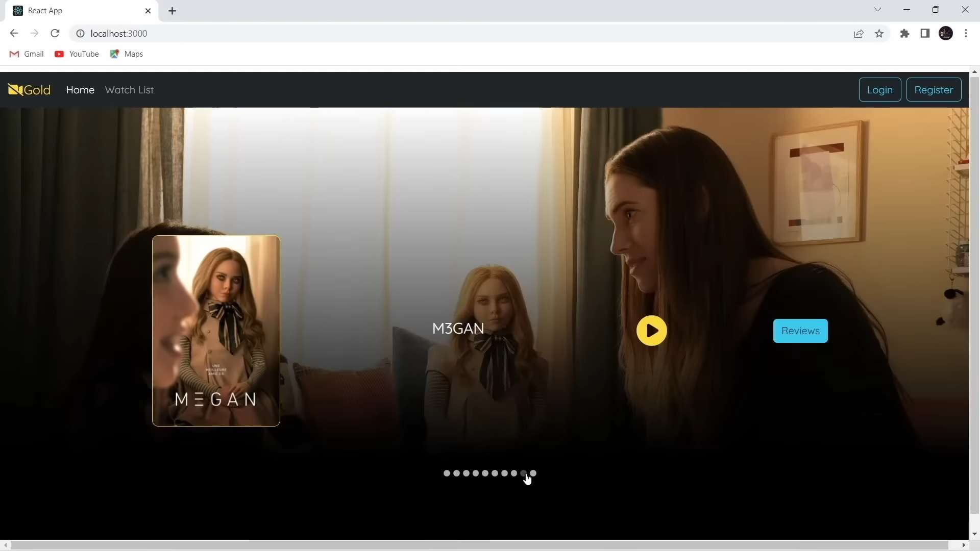This screenshot has height=551, width=980.
Task: View site information icon
Action: [x=80, y=34]
